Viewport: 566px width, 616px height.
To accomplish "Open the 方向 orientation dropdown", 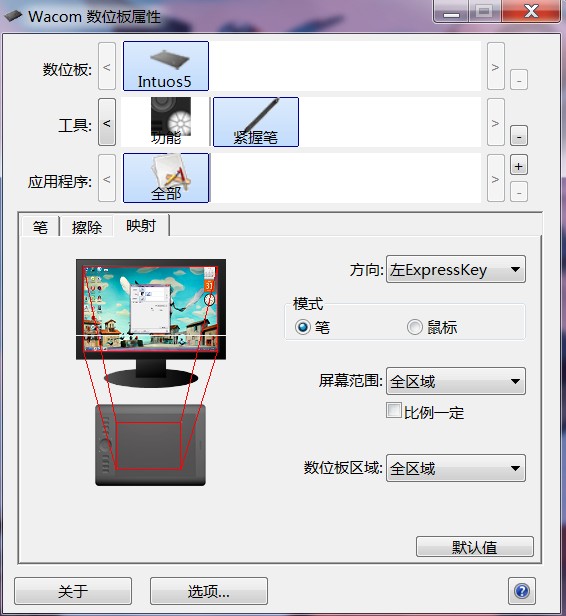I will (456, 270).
